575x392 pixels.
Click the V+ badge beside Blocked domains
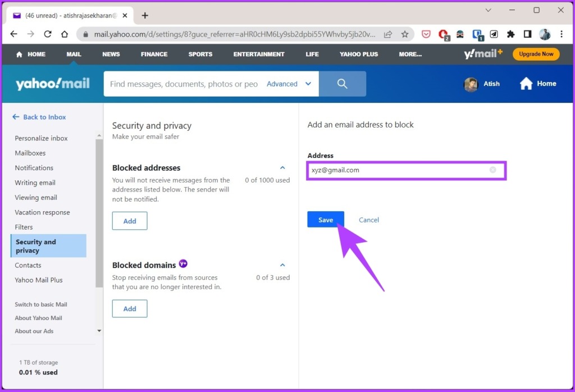pos(183,263)
